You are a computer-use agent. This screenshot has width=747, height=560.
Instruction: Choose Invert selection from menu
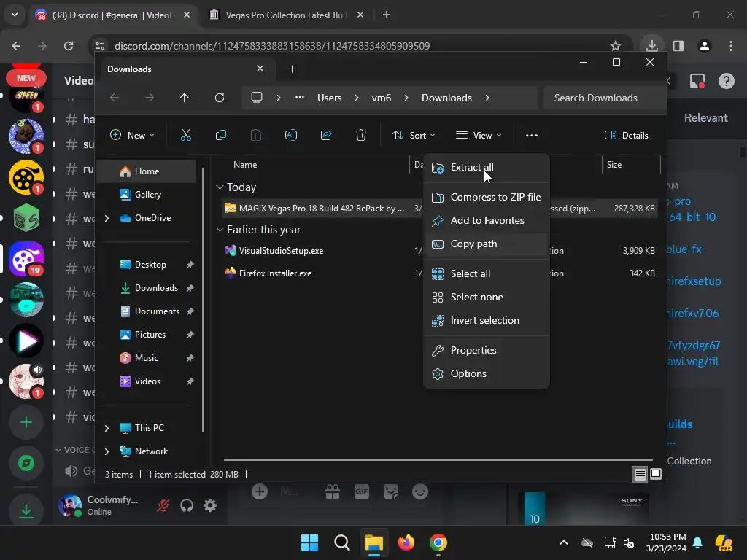(x=486, y=321)
